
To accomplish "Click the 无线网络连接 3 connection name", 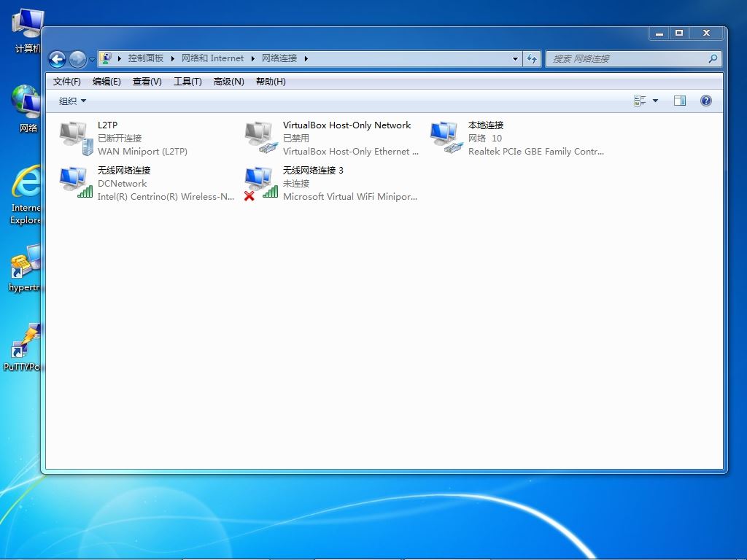I will pyautogui.click(x=313, y=170).
